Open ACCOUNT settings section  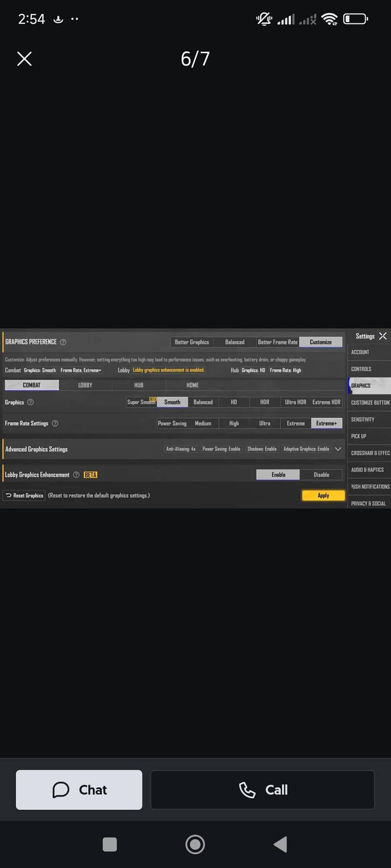pos(369,352)
